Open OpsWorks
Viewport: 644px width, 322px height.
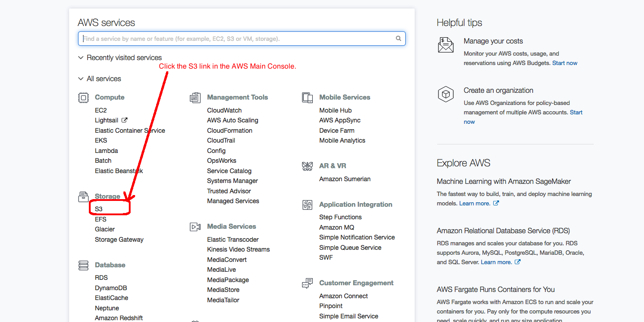[222, 161]
